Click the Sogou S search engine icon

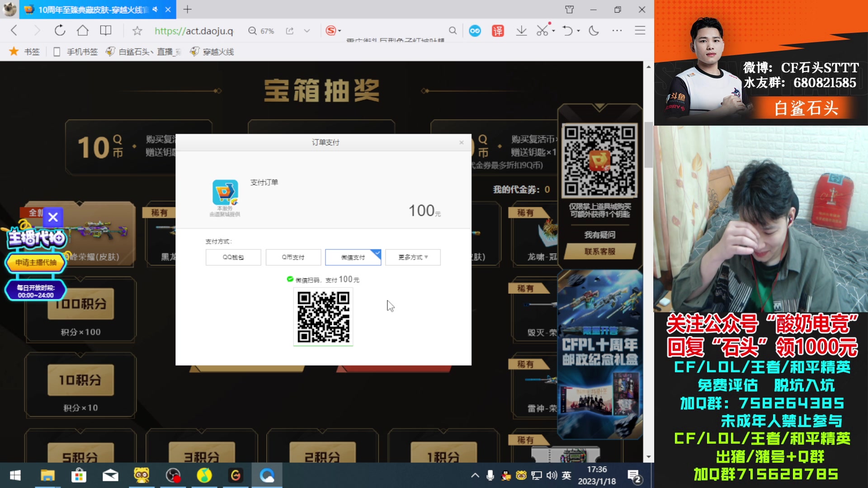click(x=331, y=31)
